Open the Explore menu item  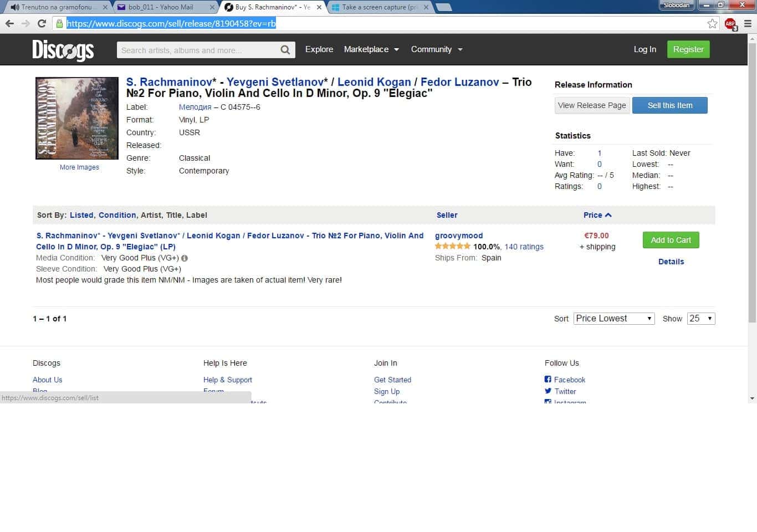(x=319, y=49)
